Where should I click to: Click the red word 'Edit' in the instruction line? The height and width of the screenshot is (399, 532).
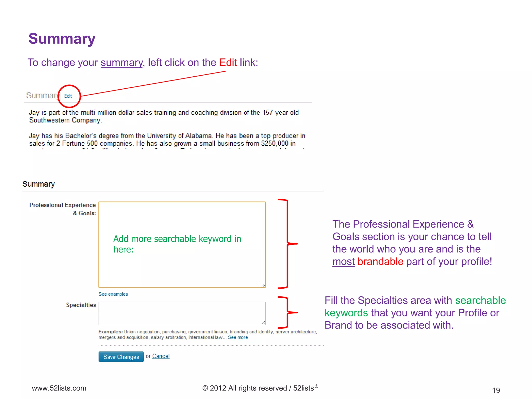pyautogui.click(x=228, y=63)
